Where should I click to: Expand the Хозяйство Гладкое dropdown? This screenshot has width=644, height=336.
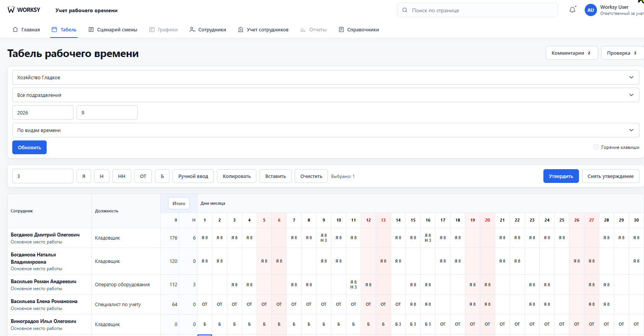326,77
